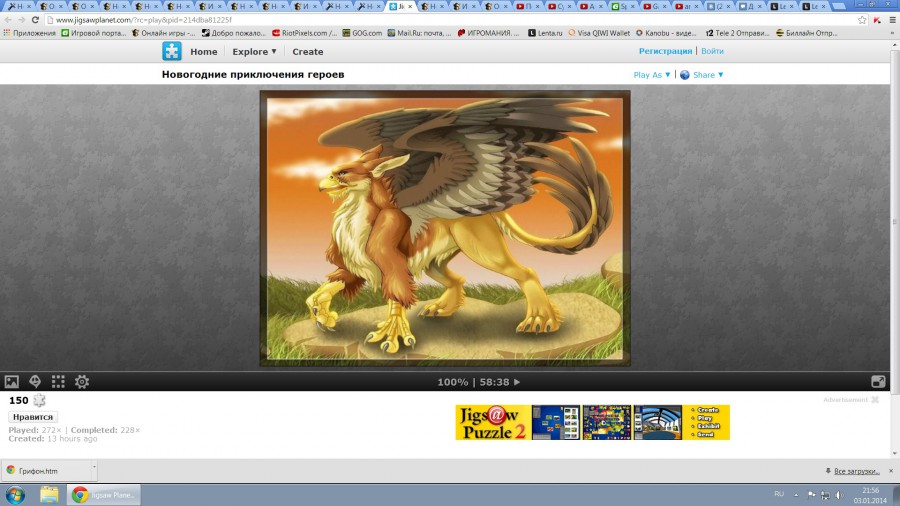The image size is (900, 506).
Task: Go to the Home menu item
Action: coord(204,52)
